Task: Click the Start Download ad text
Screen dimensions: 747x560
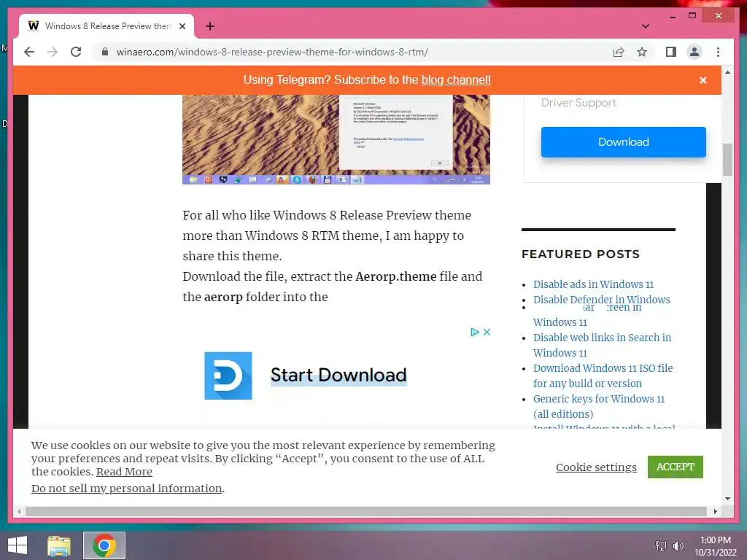Action: (338, 376)
